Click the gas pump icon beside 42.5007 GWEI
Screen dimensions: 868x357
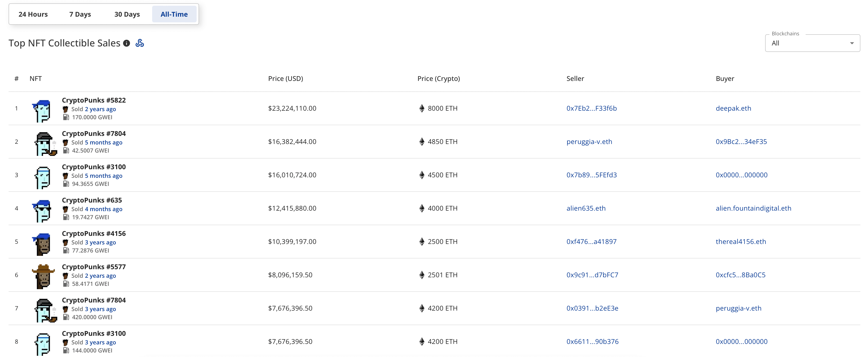[66, 151]
